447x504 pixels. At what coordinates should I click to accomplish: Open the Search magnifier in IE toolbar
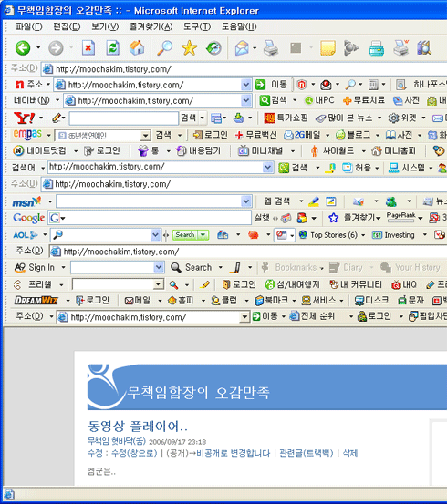pos(164,48)
